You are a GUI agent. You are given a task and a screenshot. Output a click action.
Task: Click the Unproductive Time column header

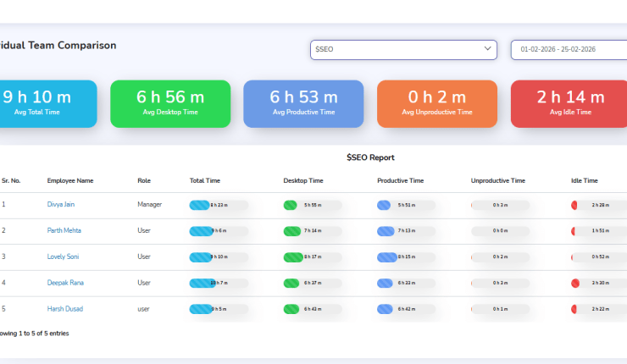click(498, 180)
